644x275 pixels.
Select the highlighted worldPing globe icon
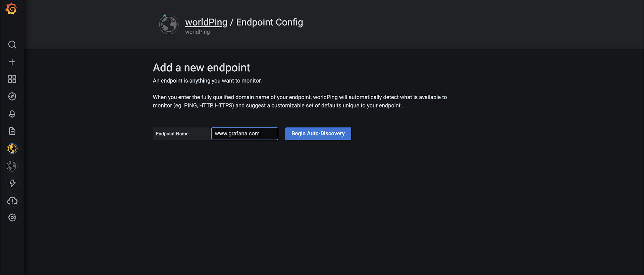pos(12,148)
